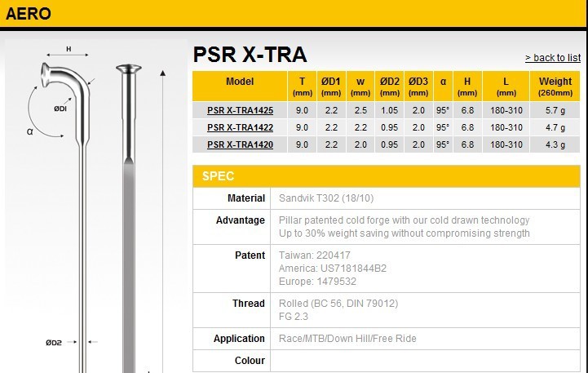The image size is (588, 373).
Task: Click the 4.3 g weight value
Action: tap(555, 144)
